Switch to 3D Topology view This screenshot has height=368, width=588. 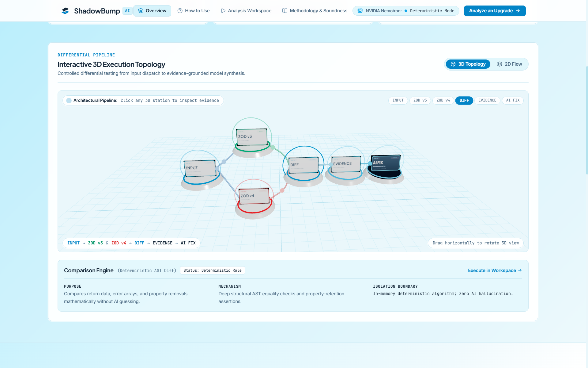(468, 64)
